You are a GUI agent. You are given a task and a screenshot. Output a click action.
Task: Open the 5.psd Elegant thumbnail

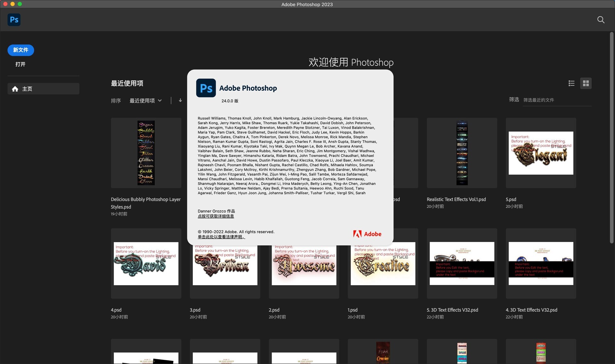tap(541, 153)
